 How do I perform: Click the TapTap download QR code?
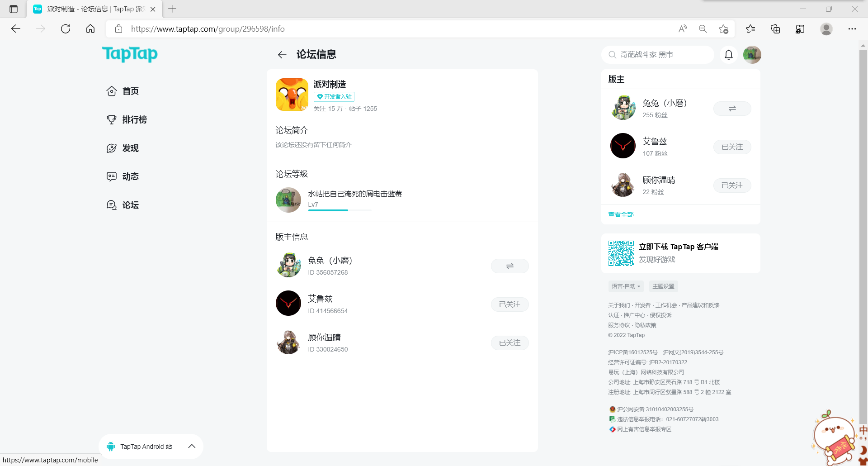pos(621,253)
